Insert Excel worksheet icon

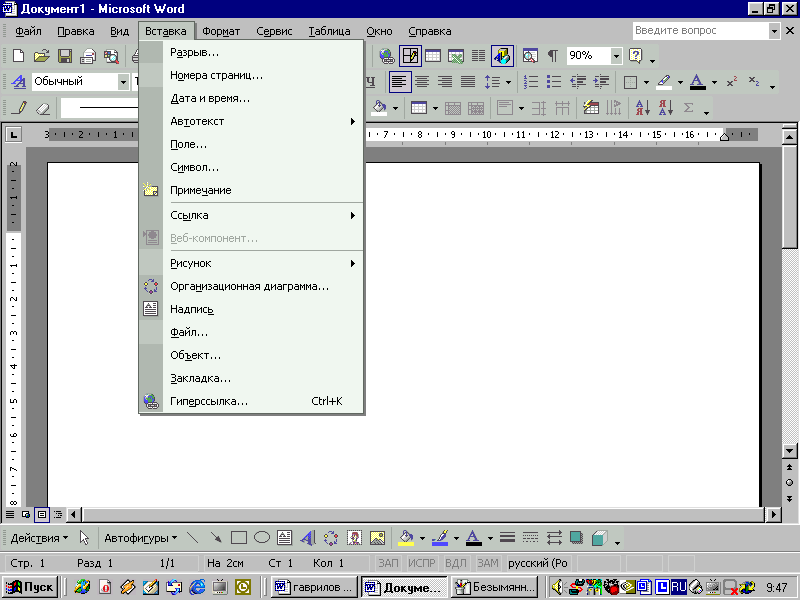click(456, 56)
